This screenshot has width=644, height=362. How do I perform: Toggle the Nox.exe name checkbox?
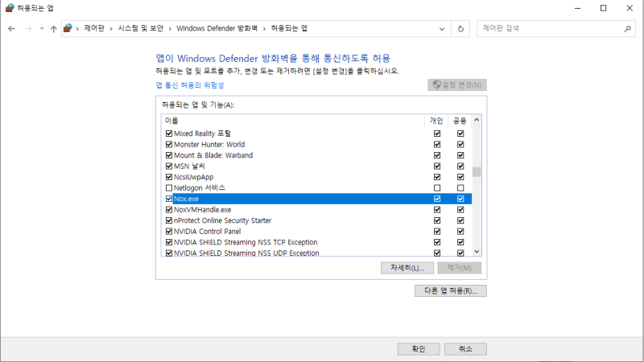coord(169,199)
